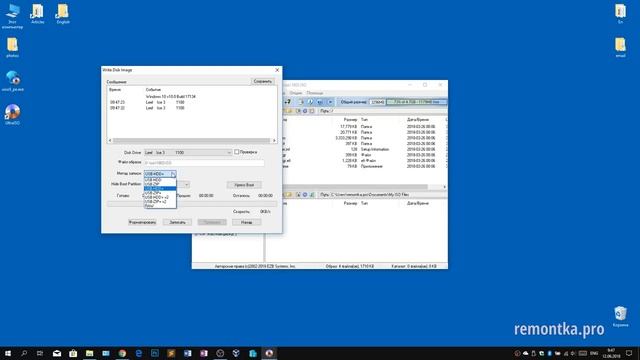Click yellow folder icon in upper path toolbar
The height and width of the screenshot is (360, 640).
click(290, 111)
